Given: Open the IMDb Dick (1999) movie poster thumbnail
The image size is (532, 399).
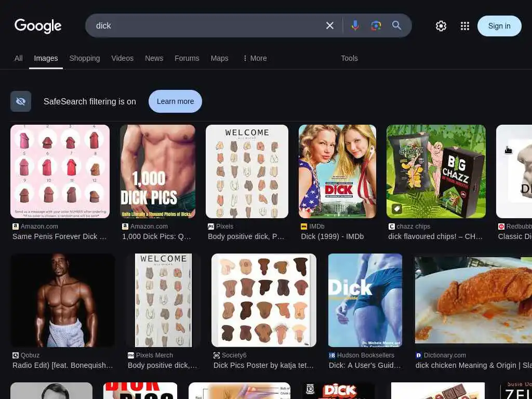Looking at the screenshot, I should pyautogui.click(x=337, y=171).
